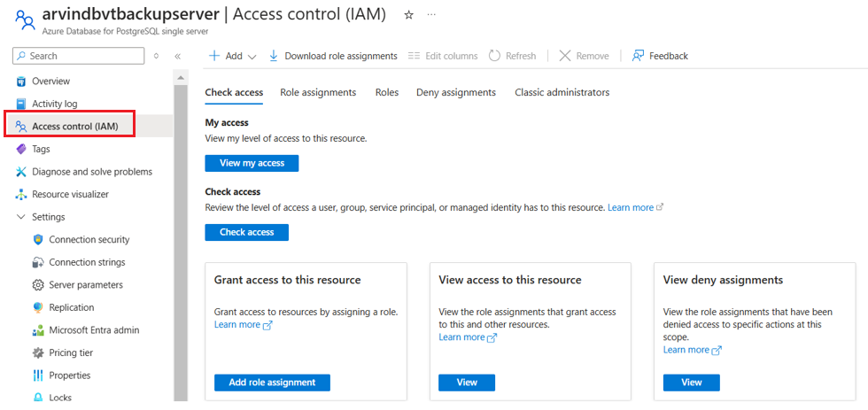Click the sidebar vertical scrollbar

coord(181,239)
